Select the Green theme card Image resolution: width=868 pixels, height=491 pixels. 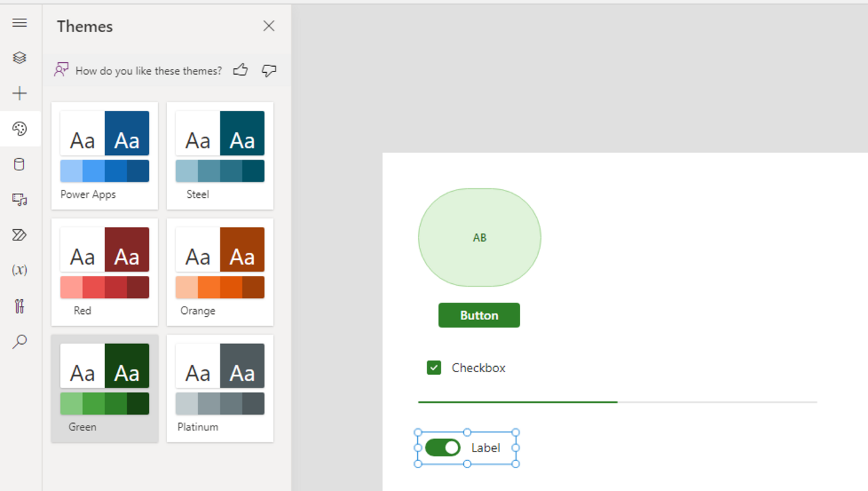click(105, 388)
